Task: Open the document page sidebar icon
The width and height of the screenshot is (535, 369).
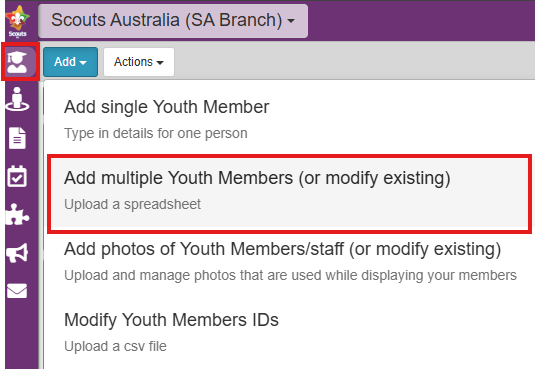Action: pyautogui.click(x=17, y=138)
